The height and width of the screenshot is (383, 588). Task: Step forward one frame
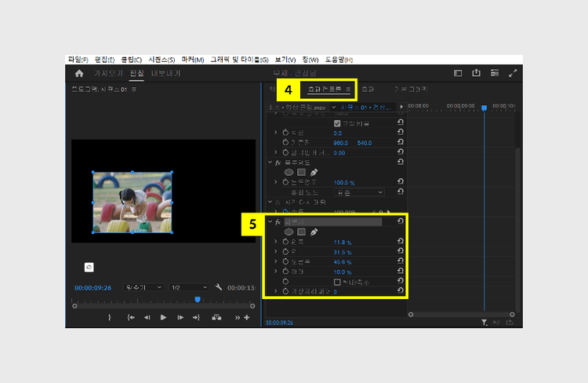(x=180, y=318)
